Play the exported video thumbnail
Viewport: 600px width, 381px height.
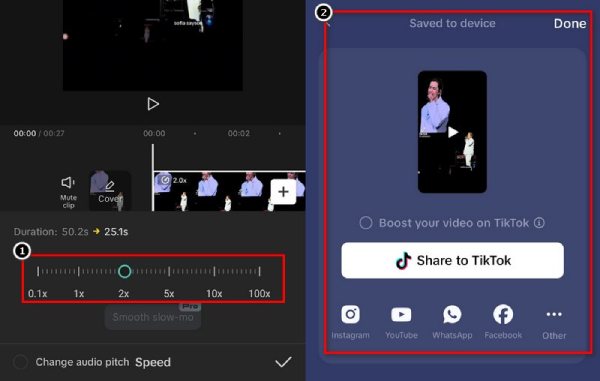tap(452, 132)
